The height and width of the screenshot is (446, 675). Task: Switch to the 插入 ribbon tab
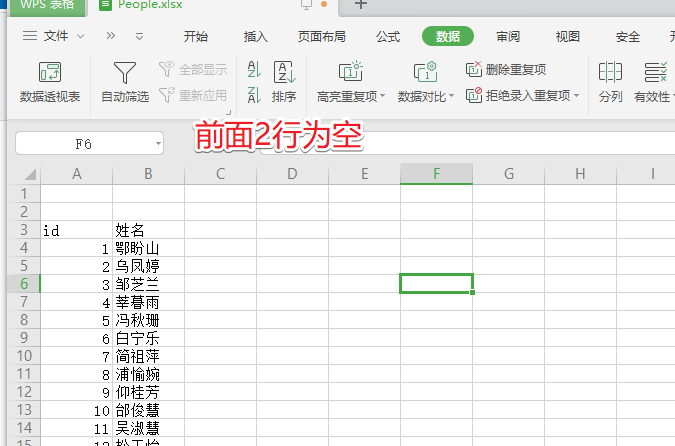coord(256,37)
